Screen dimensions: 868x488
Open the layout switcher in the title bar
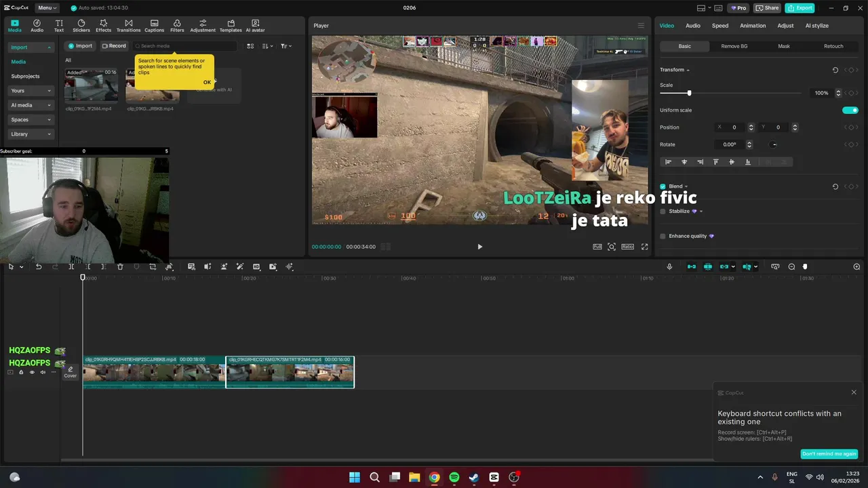(705, 8)
